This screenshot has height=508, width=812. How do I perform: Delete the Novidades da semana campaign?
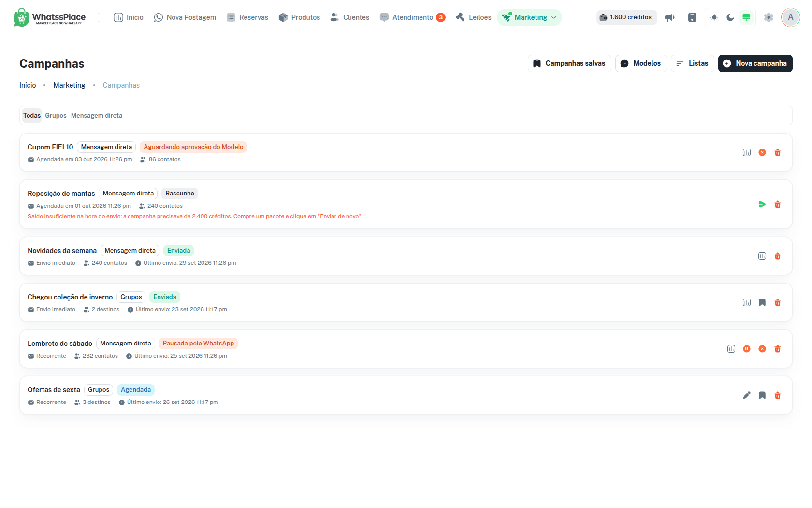pos(778,256)
